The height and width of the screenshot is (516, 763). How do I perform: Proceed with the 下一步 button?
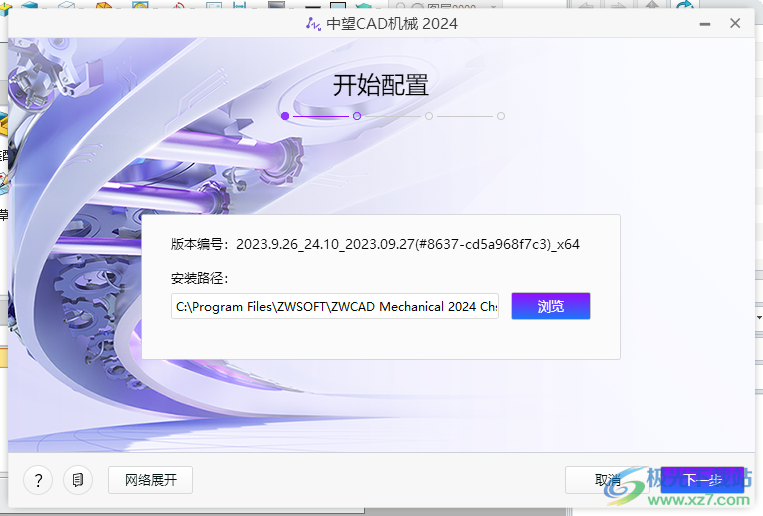coord(703,480)
